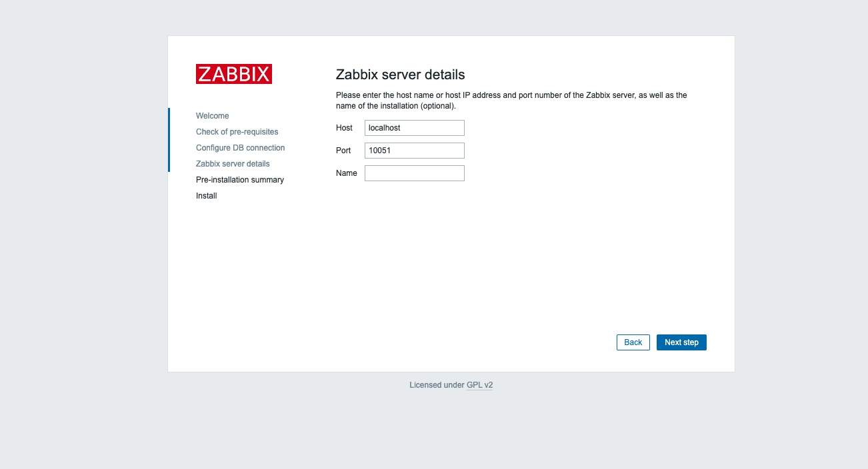The height and width of the screenshot is (469, 868).
Task: Click the Back button
Action: pyautogui.click(x=633, y=342)
